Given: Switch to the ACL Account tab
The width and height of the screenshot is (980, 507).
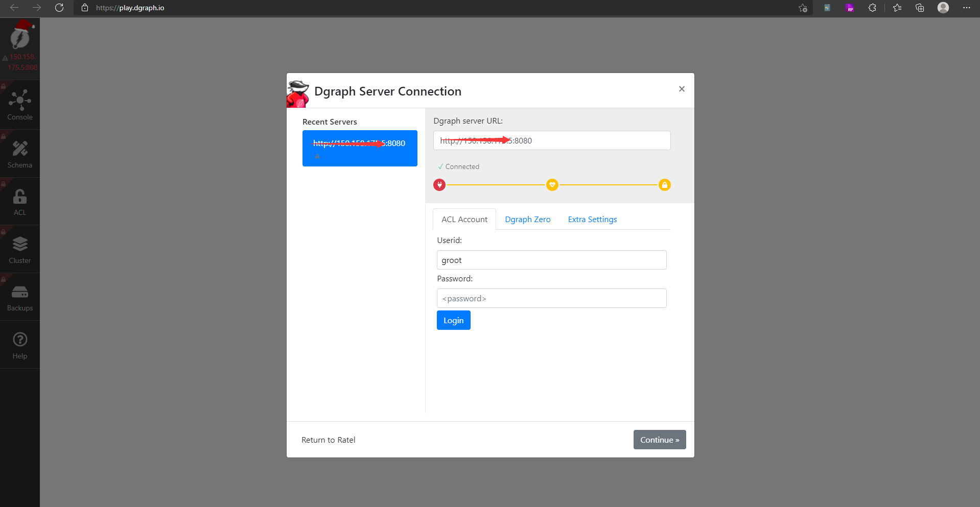Looking at the screenshot, I should (464, 220).
